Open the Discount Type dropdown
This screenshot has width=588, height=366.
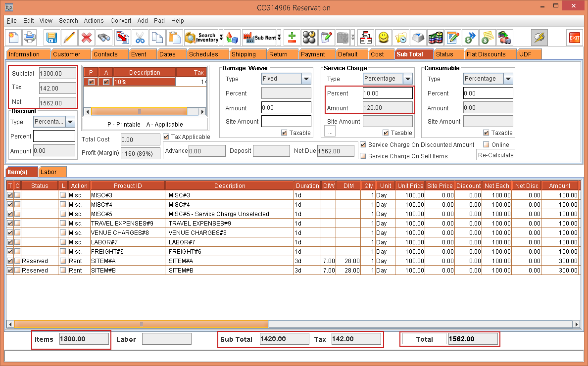tap(70, 122)
